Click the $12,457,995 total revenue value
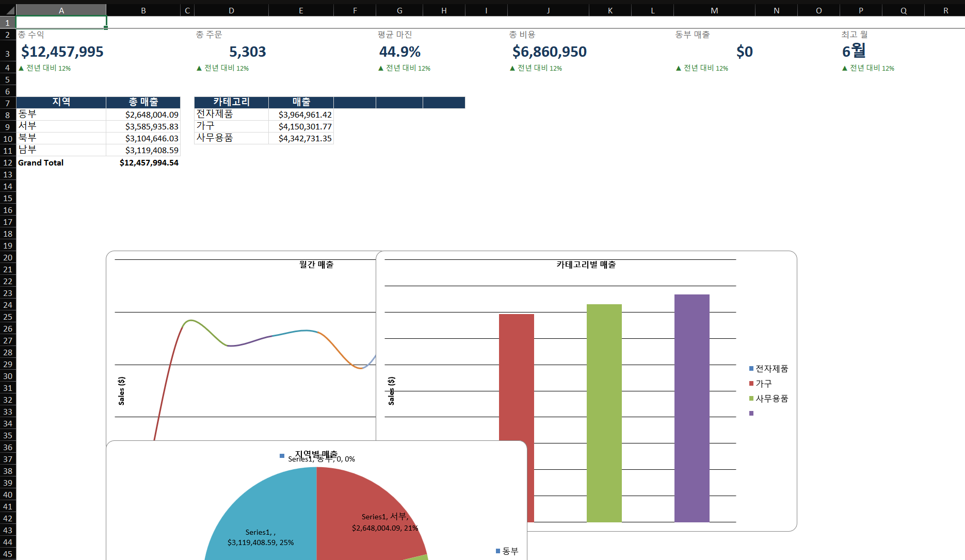Screen dimensions: 965x560 point(62,52)
